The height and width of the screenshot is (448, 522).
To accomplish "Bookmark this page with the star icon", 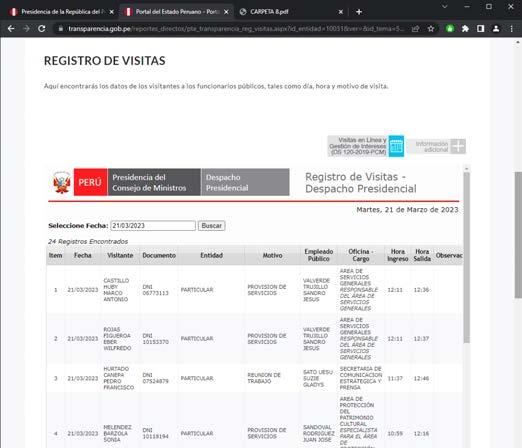I will pyautogui.click(x=431, y=29).
